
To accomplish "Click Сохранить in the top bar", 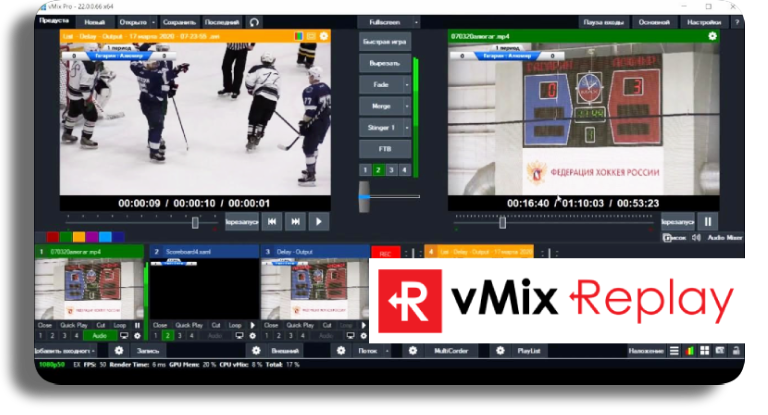I will coord(179,22).
